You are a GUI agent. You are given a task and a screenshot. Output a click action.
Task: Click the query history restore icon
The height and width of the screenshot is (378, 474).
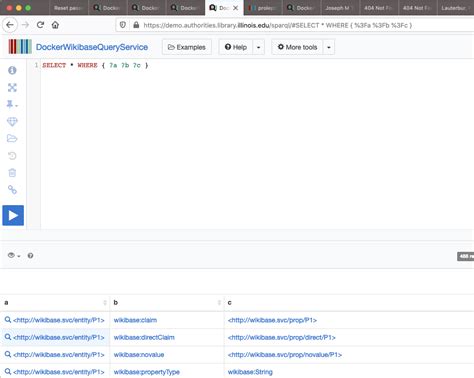coord(12,156)
